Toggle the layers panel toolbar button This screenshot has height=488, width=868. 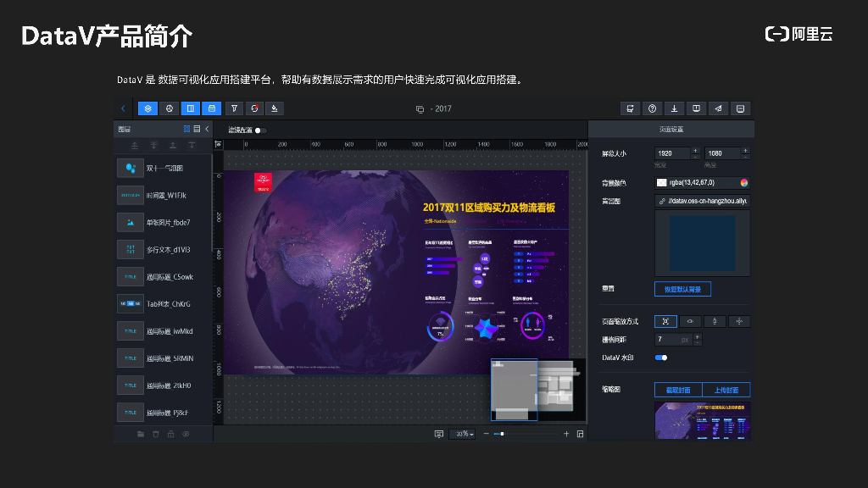click(148, 108)
